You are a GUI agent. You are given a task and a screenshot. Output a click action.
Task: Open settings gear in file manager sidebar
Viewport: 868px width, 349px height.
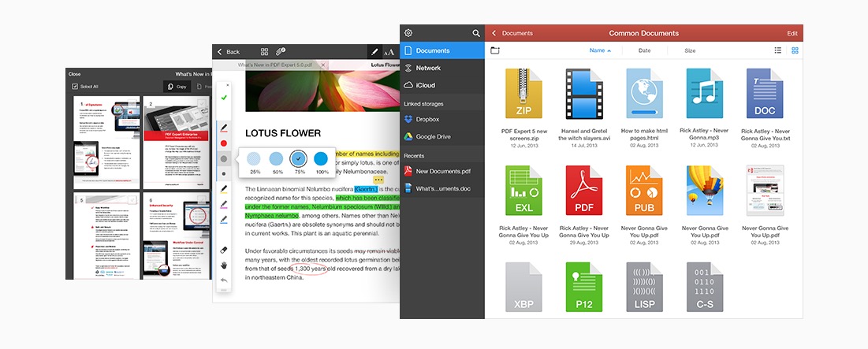pos(408,33)
